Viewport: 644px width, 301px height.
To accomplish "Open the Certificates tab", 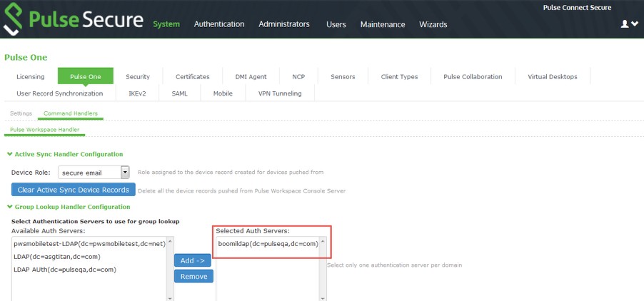I will 193,77.
